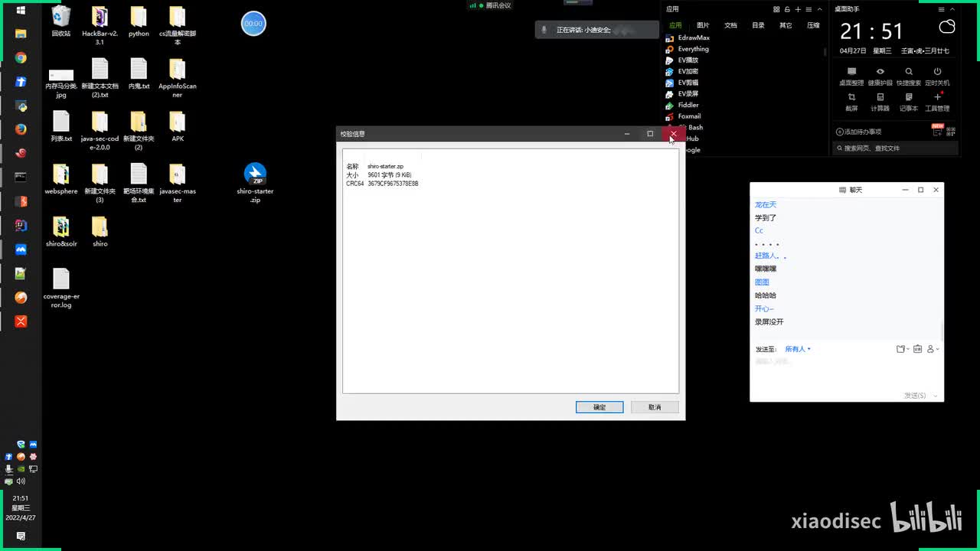Select the APK folder icon

click(177, 126)
